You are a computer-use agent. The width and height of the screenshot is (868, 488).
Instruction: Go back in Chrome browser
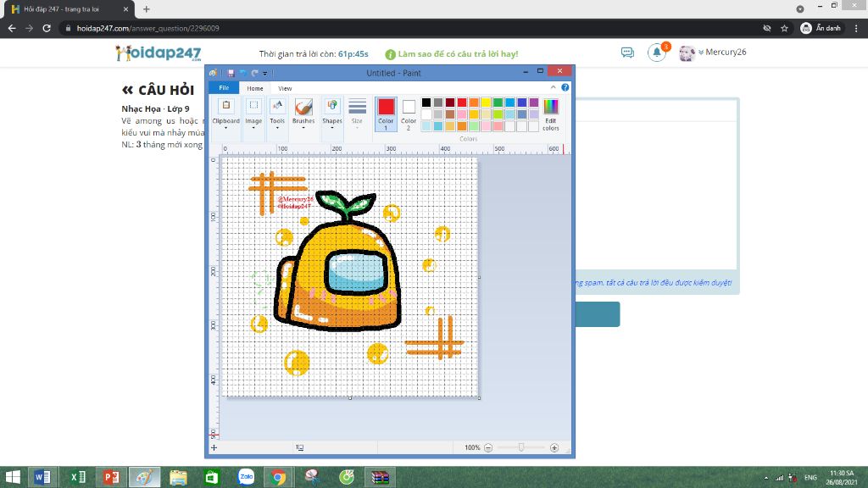tap(12, 28)
